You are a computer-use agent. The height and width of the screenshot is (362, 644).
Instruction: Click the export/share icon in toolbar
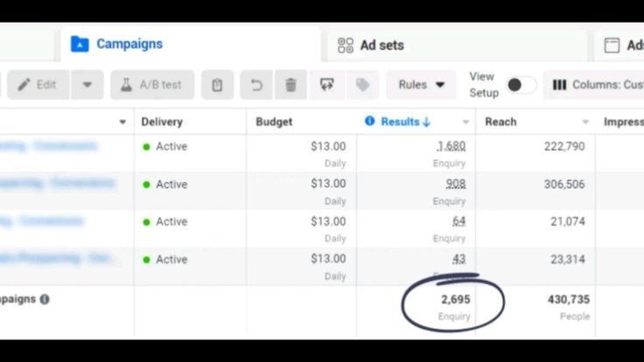pos(327,85)
